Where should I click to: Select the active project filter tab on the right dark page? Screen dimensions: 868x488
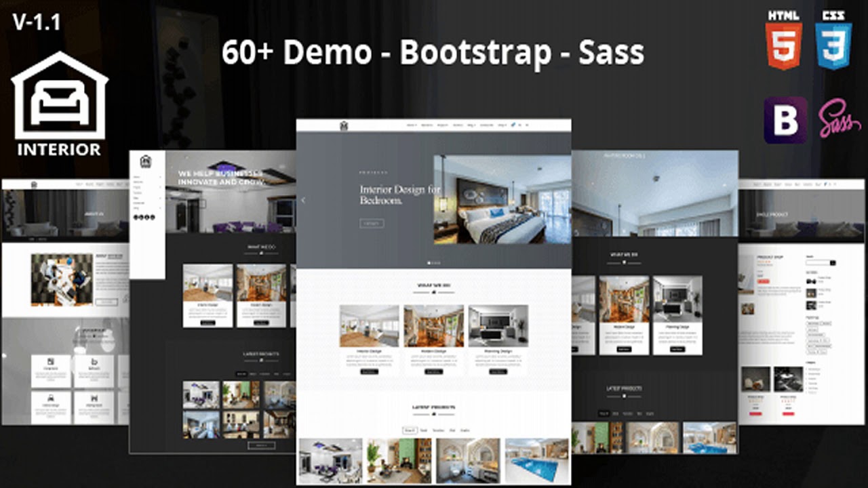[x=604, y=413]
